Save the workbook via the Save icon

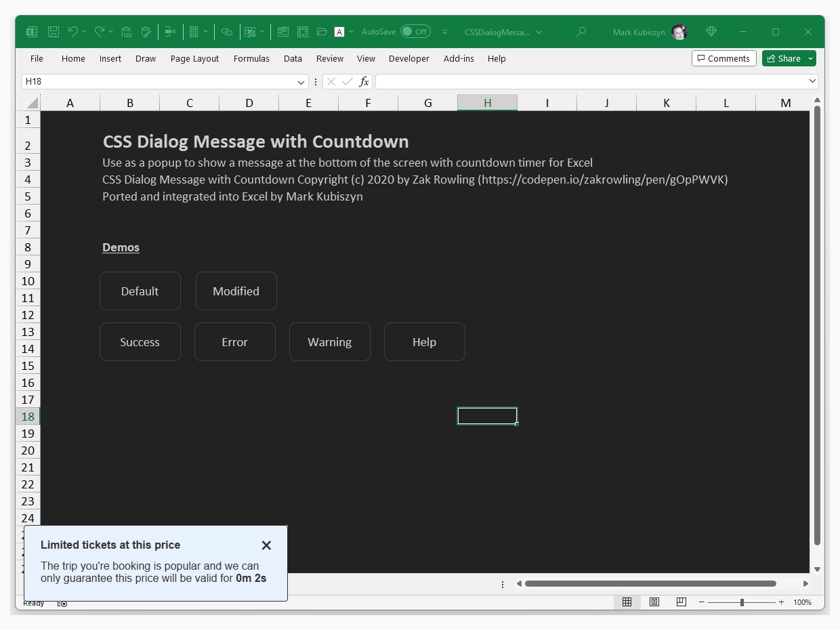click(53, 31)
